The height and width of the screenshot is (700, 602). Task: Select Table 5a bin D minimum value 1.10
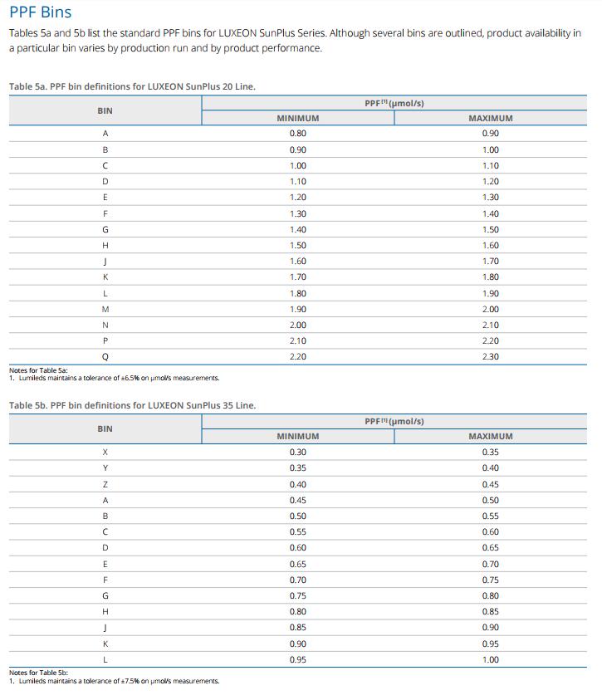pyautogui.click(x=297, y=182)
